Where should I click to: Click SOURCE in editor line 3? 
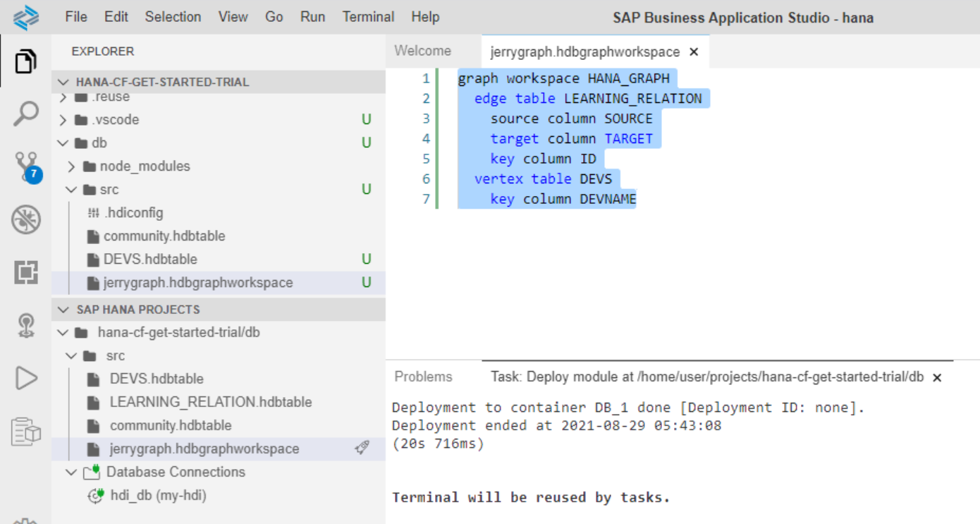[x=628, y=118]
